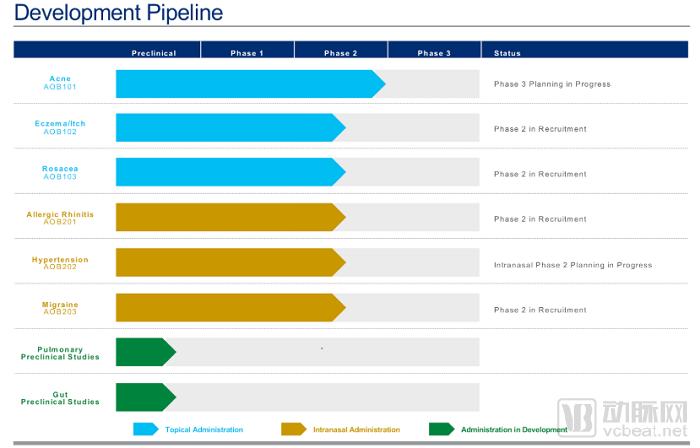Select the Phase 1 column header

(247, 53)
